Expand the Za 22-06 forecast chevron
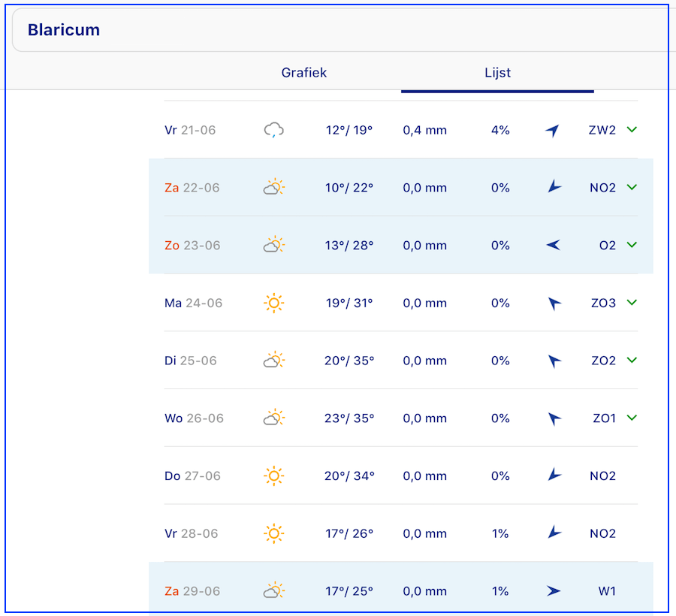This screenshot has width=676, height=616. pos(632,188)
